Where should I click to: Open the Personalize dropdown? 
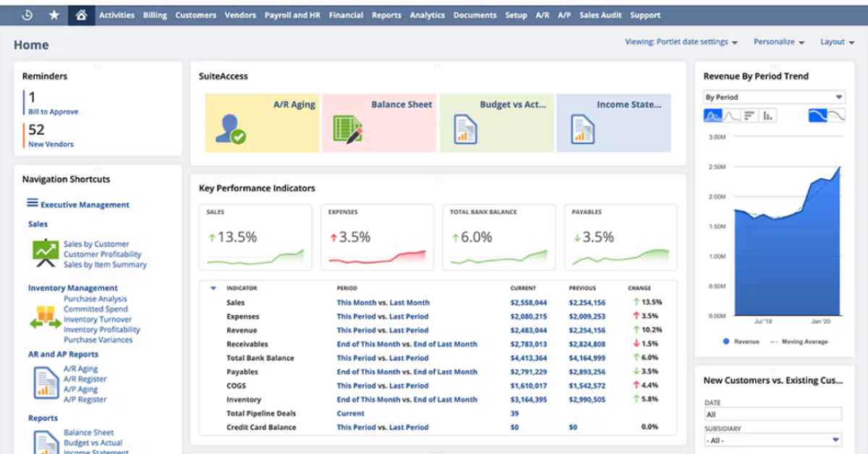coord(774,42)
